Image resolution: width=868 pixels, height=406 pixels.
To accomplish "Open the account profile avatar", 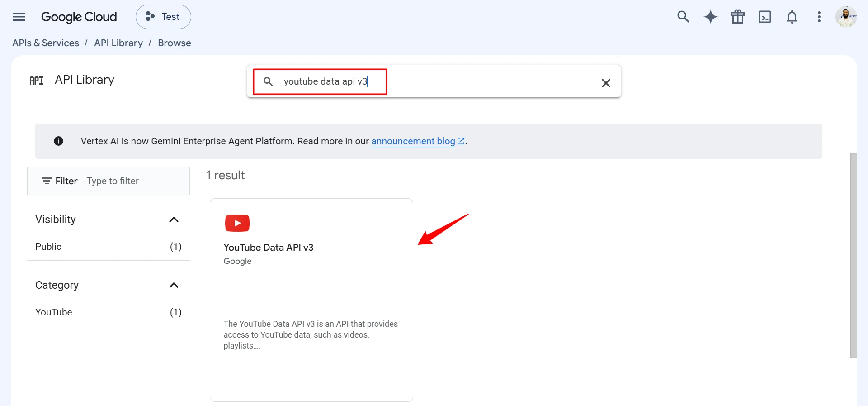I will pos(846,17).
